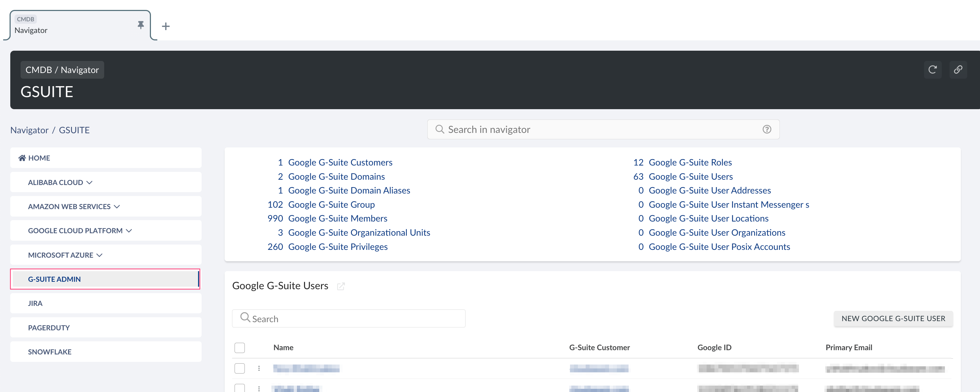Sort by Primary Email column header
Screen dimensions: 980x392
[848, 347]
